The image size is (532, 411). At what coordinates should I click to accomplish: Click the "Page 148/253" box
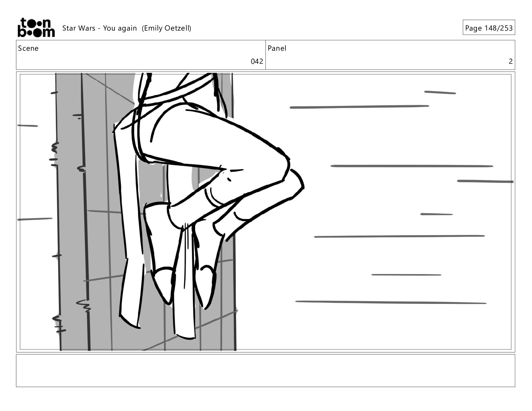point(489,28)
